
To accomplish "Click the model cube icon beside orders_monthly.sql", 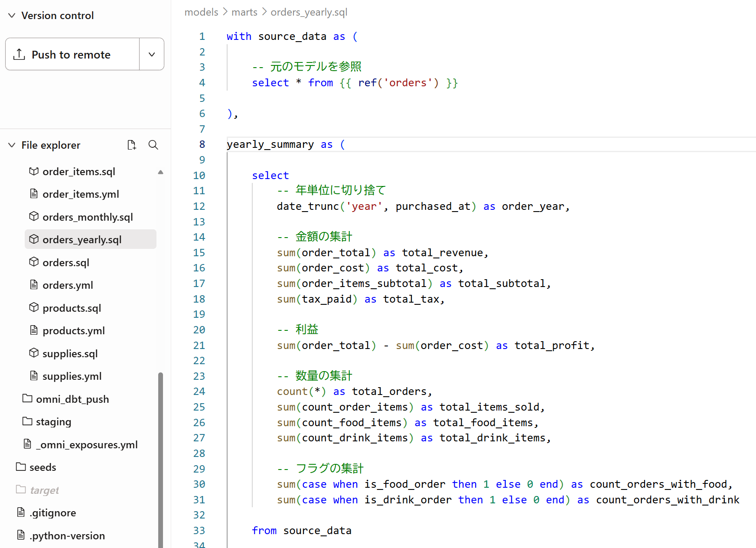I will [x=34, y=216].
